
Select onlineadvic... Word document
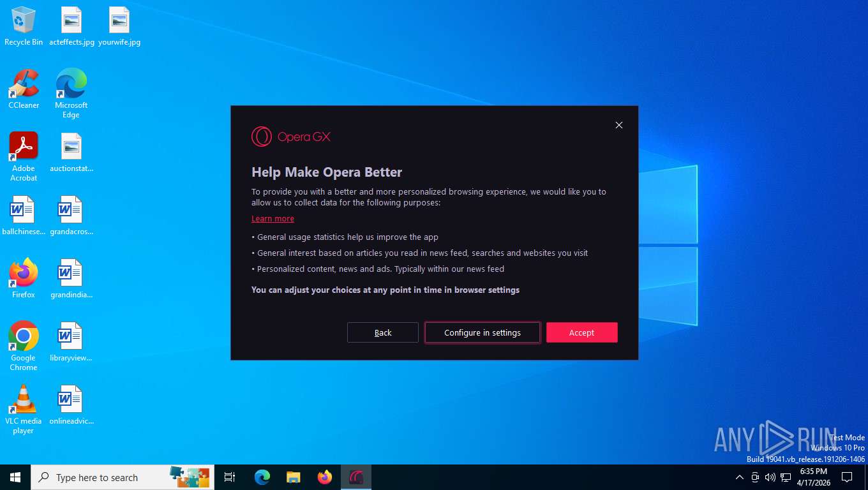[71, 405]
